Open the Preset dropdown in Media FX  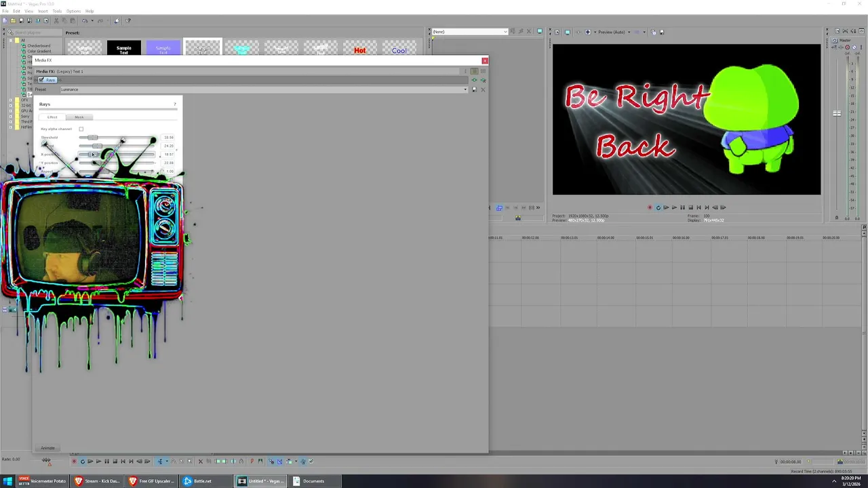pyautogui.click(x=465, y=89)
